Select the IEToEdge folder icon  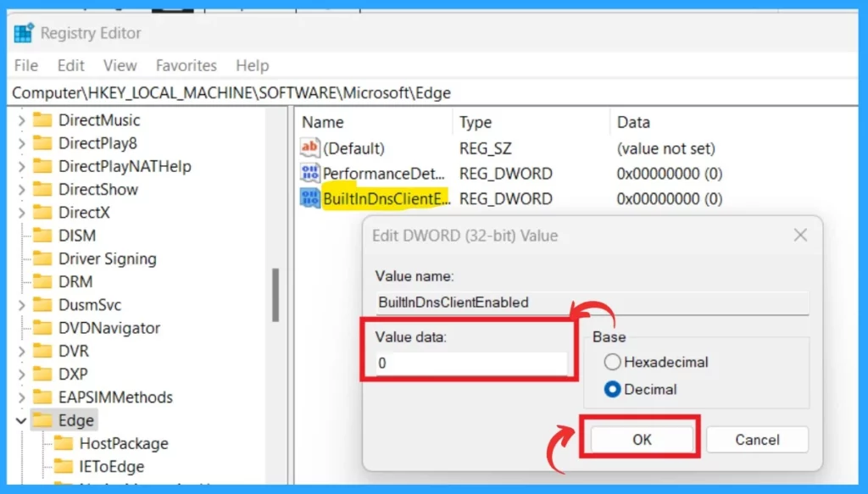tap(63, 466)
